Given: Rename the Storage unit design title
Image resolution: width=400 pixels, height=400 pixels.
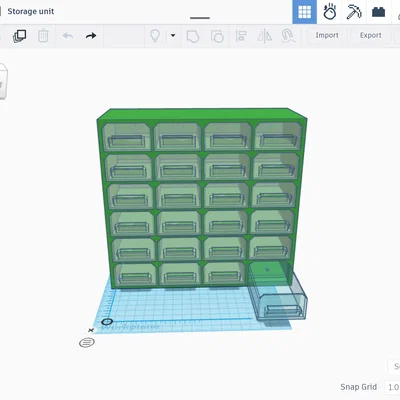Looking at the screenshot, I should click(31, 11).
